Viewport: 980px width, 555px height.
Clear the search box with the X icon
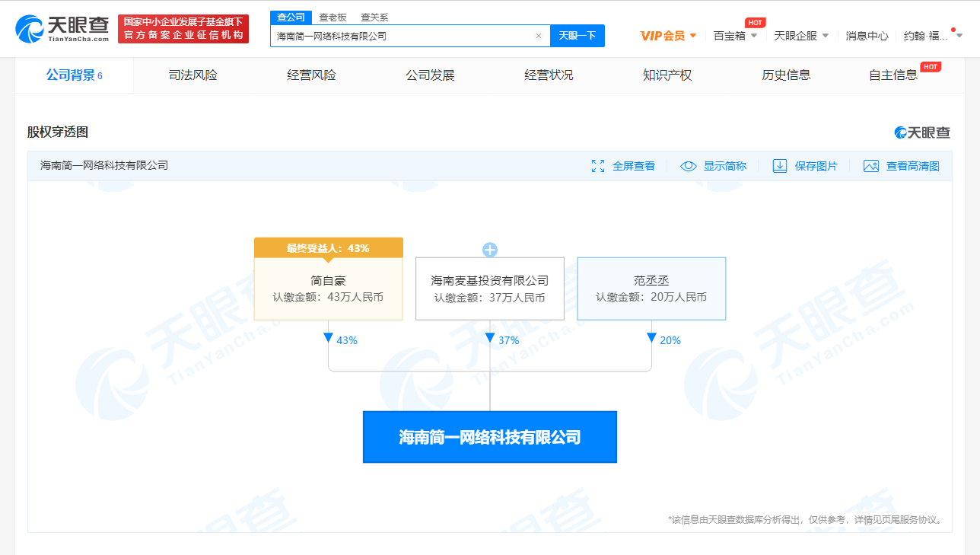click(x=539, y=36)
